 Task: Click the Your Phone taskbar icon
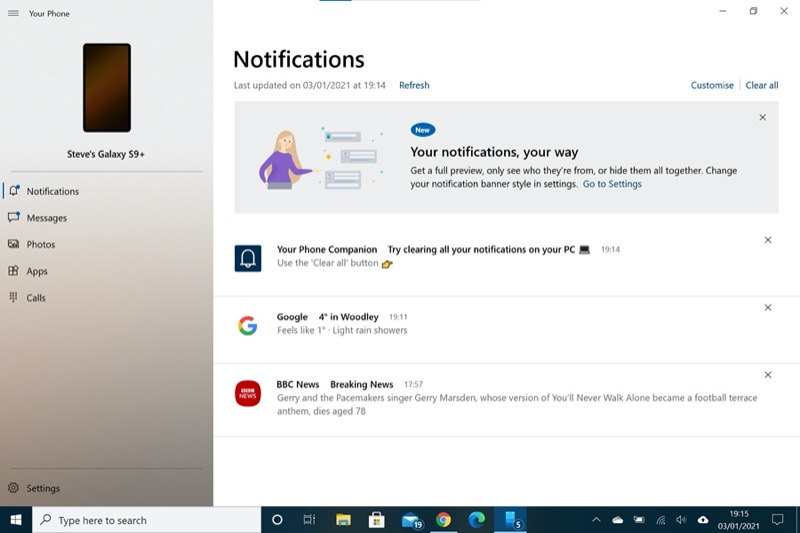click(511, 520)
